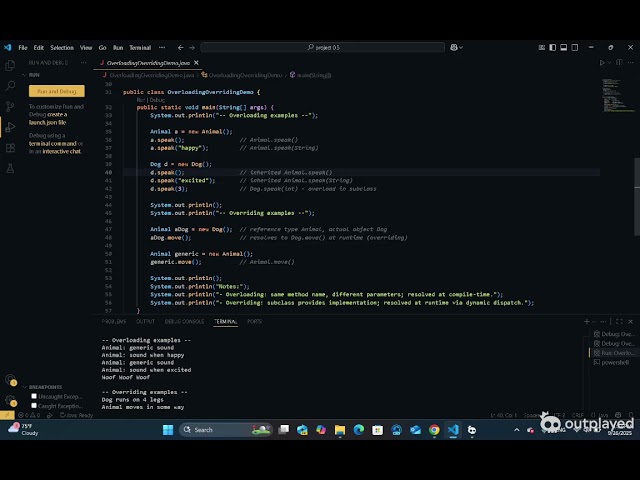
Task: Toggle the bottom Panel visibility
Action: (x=563, y=48)
